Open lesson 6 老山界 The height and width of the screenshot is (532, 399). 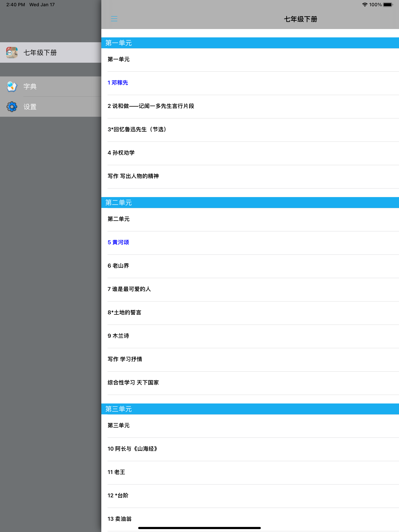(250, 266)
